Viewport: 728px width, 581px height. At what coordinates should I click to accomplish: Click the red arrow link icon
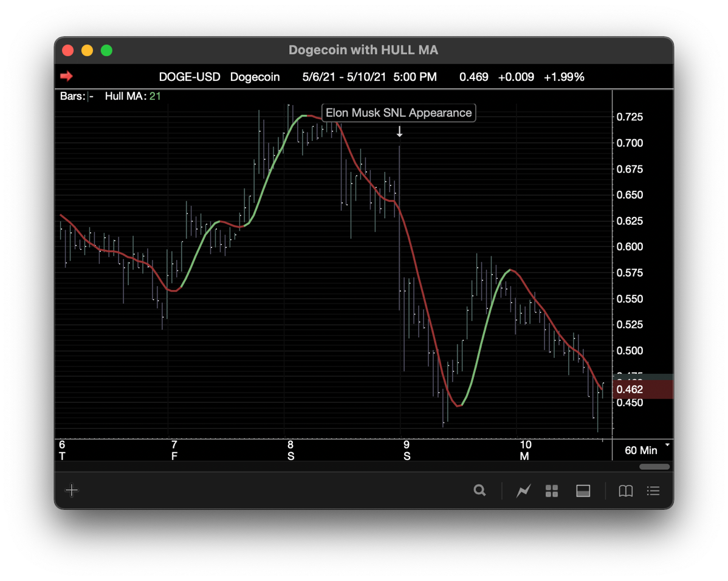click(x=67, y=77)
